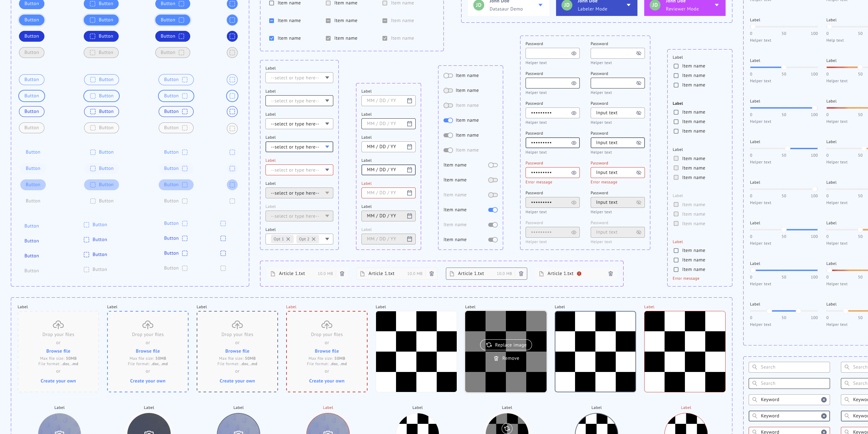The image size is (868, 434).
Task: Click first empty Search input field
Action: click(789, 367)
